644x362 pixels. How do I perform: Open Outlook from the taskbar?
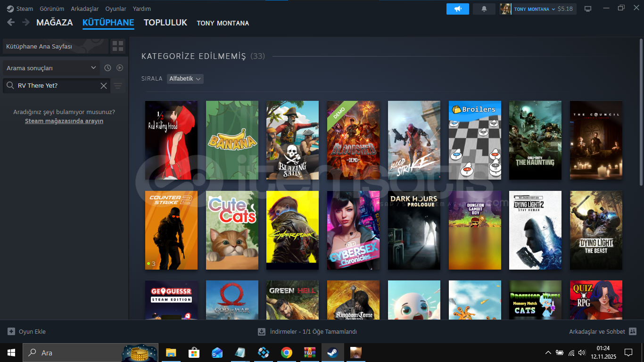(x=217, y=353)
